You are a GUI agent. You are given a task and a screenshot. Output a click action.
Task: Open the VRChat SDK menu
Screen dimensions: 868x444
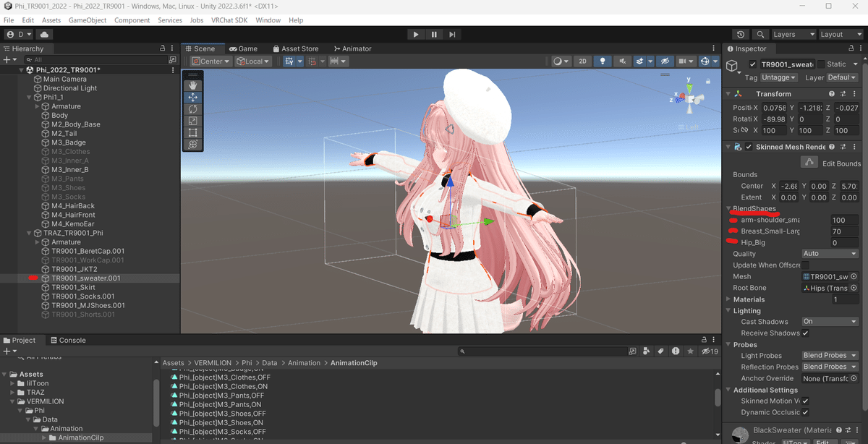[x=230, y=20]
